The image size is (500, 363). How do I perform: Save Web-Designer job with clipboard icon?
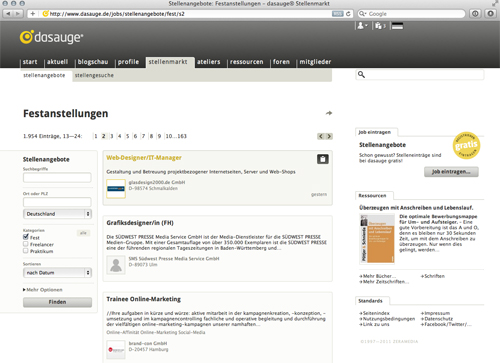click(323, 159)
